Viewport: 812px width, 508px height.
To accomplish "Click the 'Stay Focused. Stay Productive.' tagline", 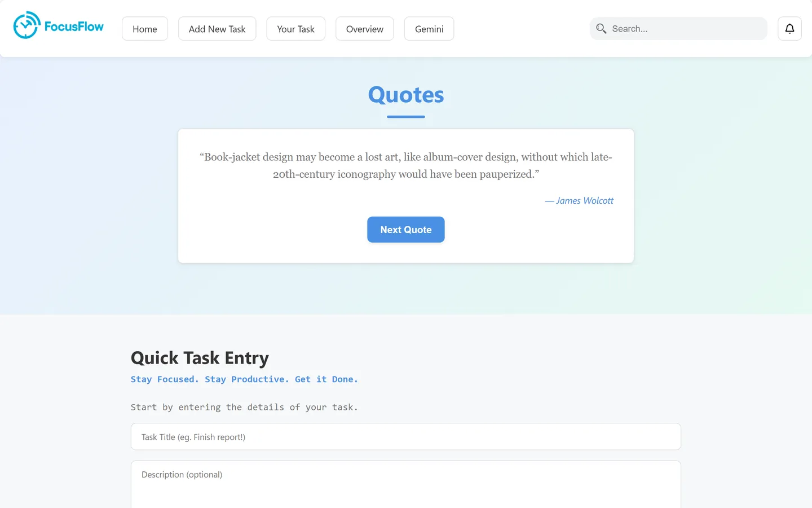I will 244,379.
